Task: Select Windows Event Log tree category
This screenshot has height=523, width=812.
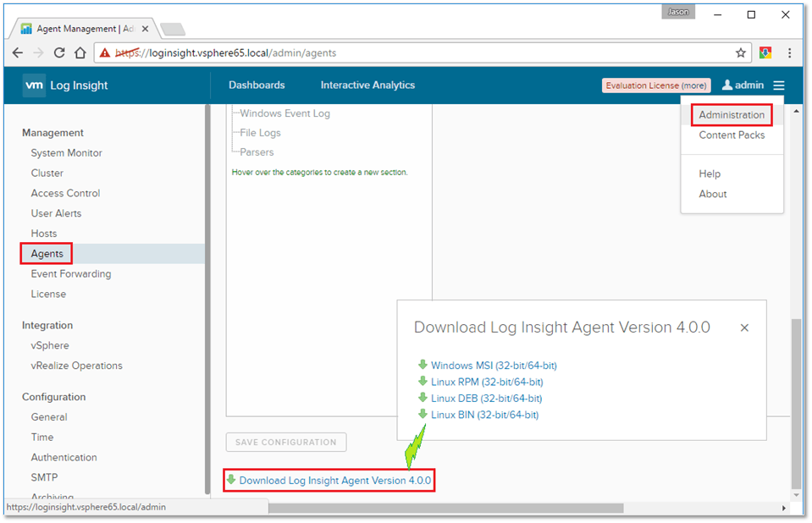Action: click(x=284, y=113)
